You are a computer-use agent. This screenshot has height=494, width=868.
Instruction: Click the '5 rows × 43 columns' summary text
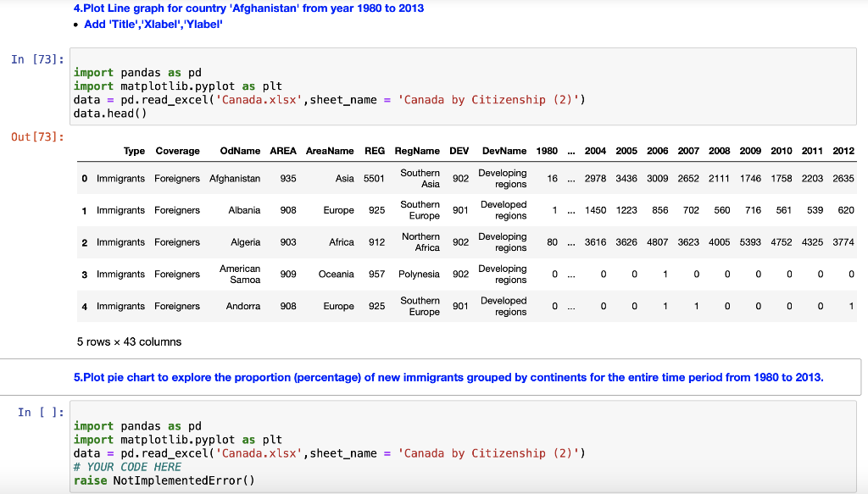click(x=129, y=341)
